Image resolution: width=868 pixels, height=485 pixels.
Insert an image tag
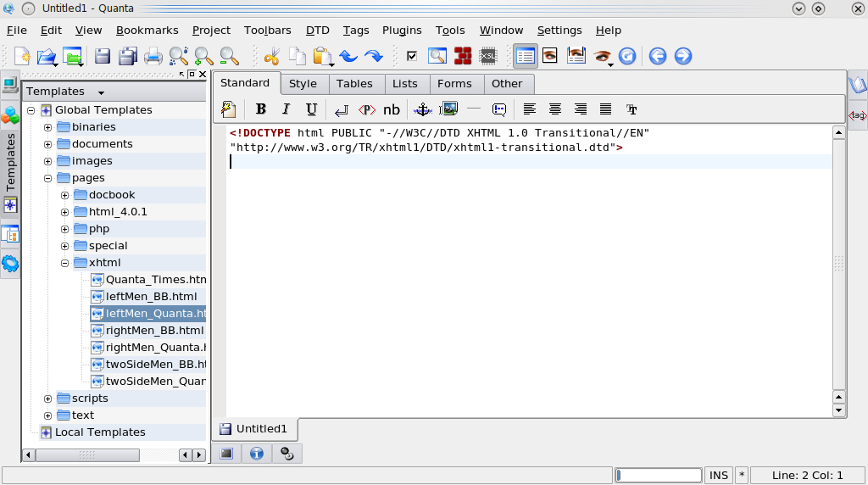tap(448, 109)
